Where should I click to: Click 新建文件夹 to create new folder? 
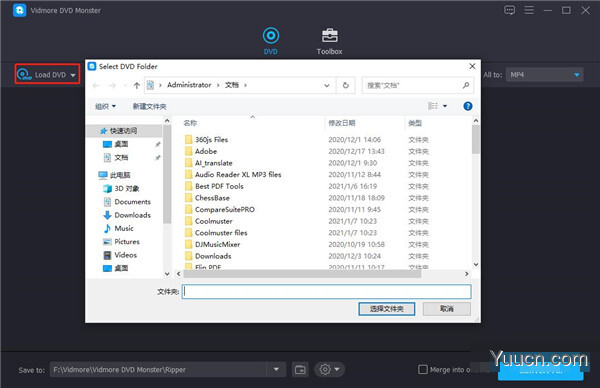149,106
